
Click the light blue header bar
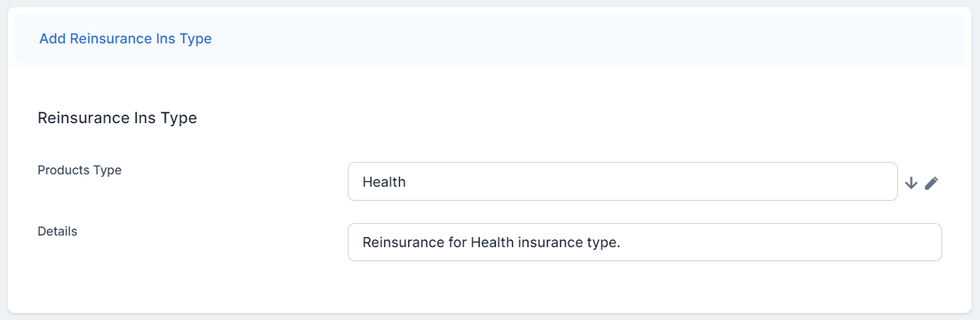[542, 39]
